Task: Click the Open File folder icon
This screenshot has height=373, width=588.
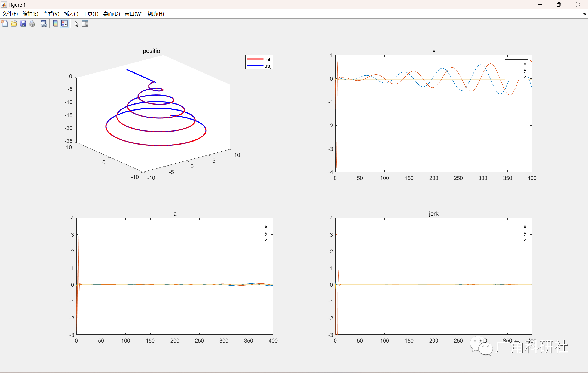Action: [x=14, y=24]
